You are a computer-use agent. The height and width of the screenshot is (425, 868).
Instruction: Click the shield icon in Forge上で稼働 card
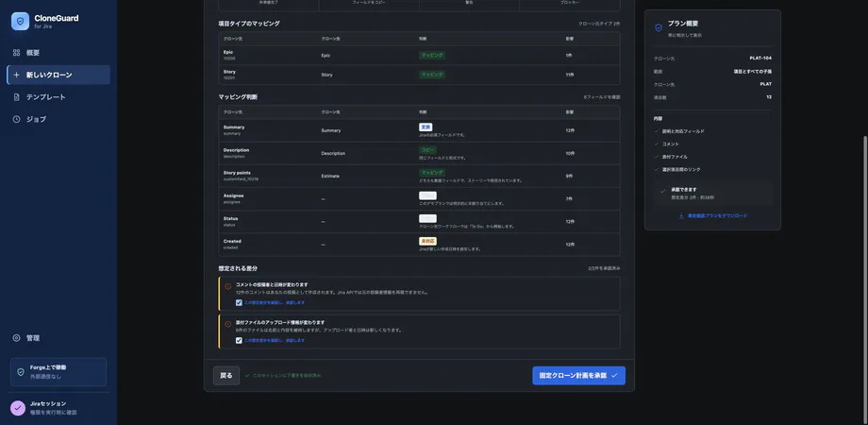click(21, 372)
